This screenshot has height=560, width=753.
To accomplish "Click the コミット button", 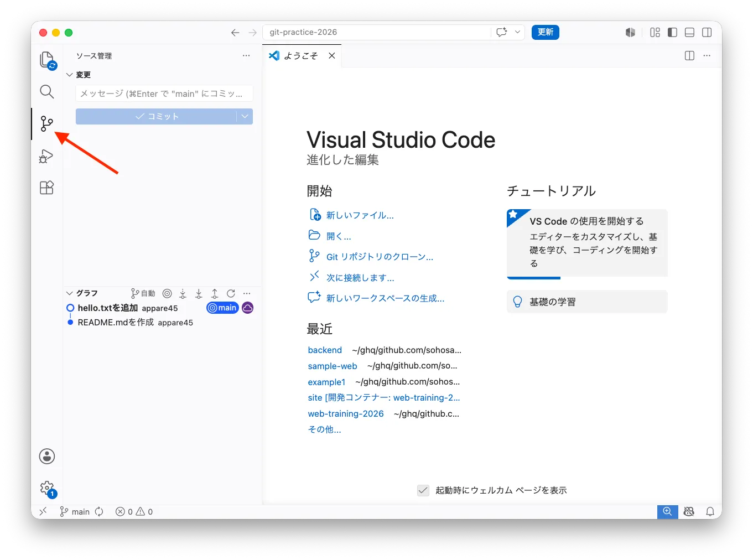I will click(156, 116).
